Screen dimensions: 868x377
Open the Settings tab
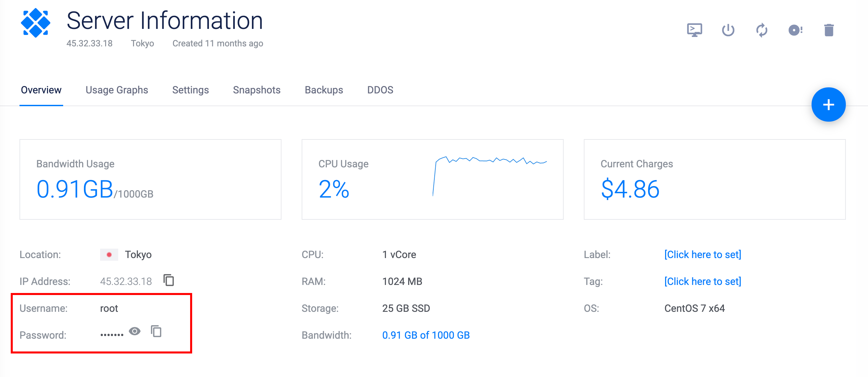point(190,90)
